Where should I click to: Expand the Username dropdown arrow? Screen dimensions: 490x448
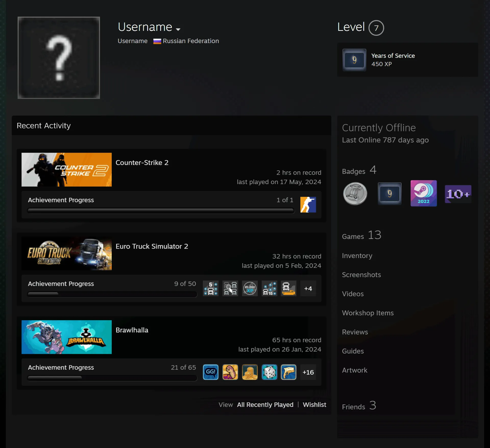(x=178, y=29)
